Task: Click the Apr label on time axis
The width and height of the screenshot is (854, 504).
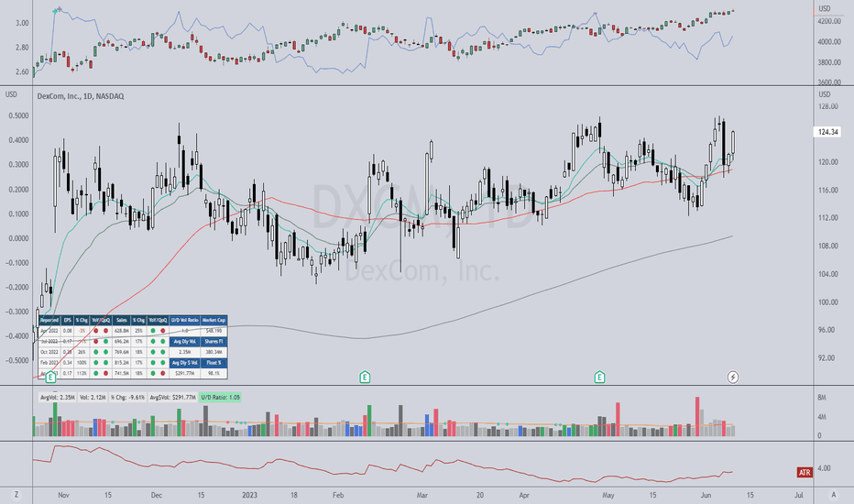Action: 524,495
